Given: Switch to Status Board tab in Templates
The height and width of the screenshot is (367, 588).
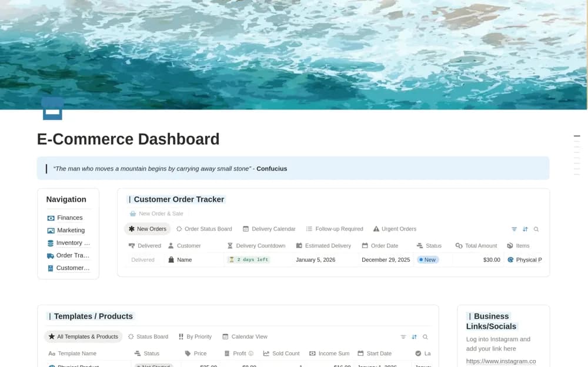Looking at the screenshot, I should point(148,336).
